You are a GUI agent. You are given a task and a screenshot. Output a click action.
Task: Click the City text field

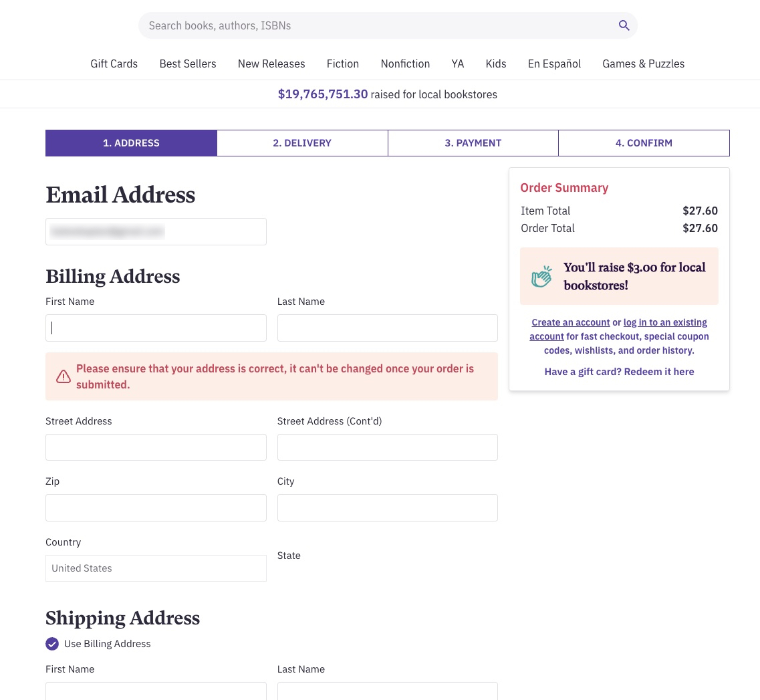click(x=388, y=507)
